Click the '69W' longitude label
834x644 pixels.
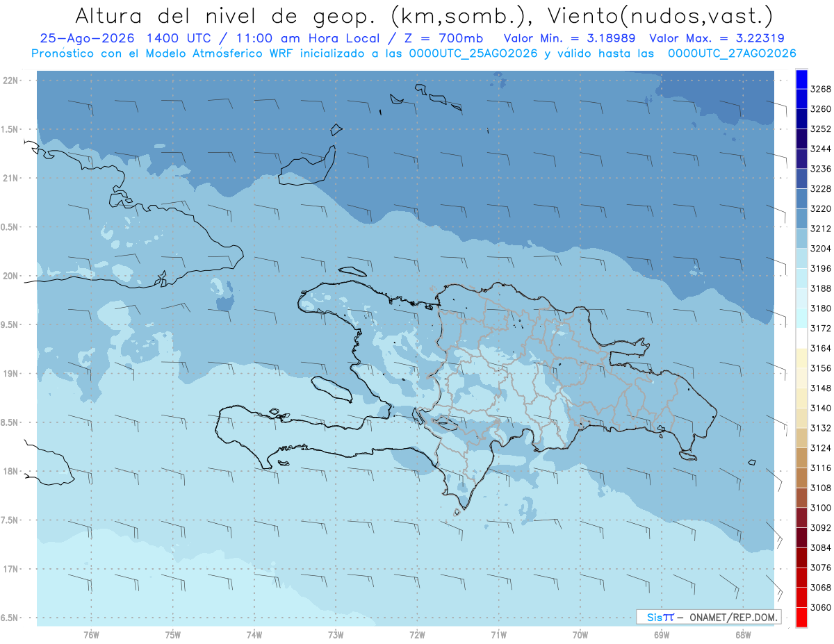pyautogui.click(x=662, y=634)
